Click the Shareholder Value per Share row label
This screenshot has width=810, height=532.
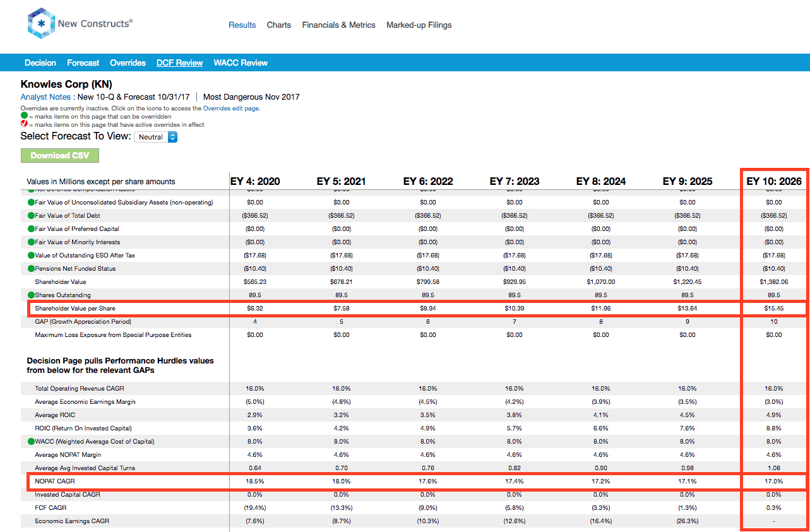75,309
